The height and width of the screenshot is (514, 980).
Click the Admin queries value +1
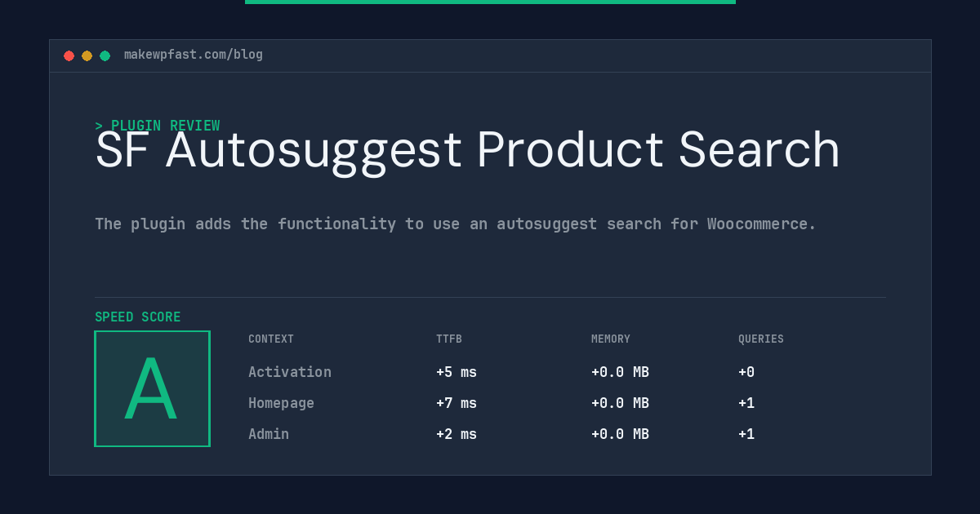746,434
